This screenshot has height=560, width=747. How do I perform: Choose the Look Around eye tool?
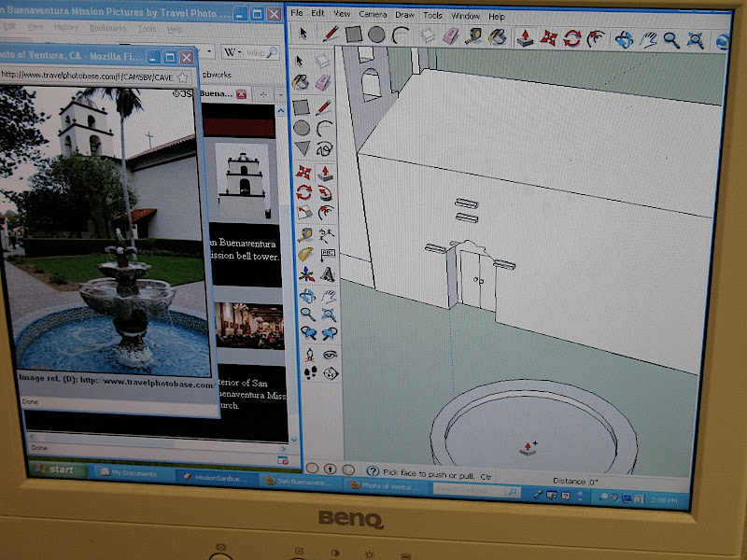pos(330,355)
